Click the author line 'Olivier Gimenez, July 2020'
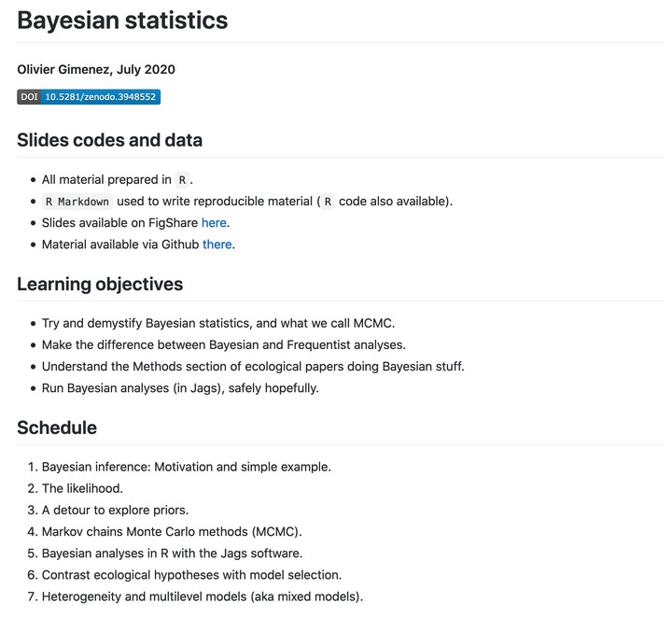672x617 pixels. tap(96, 69)
